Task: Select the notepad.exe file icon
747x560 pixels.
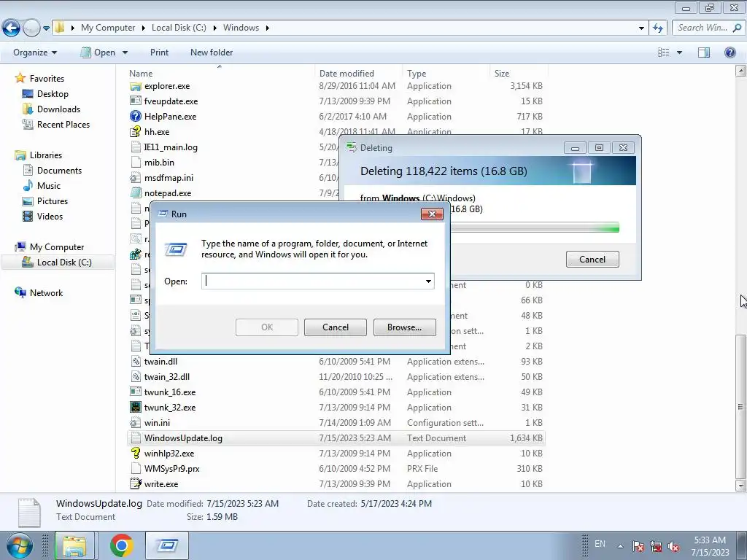Action: click(135, 192)
